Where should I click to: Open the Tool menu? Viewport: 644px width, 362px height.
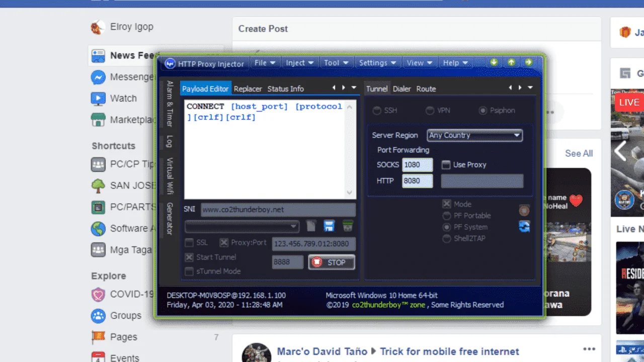pos(336,63)
